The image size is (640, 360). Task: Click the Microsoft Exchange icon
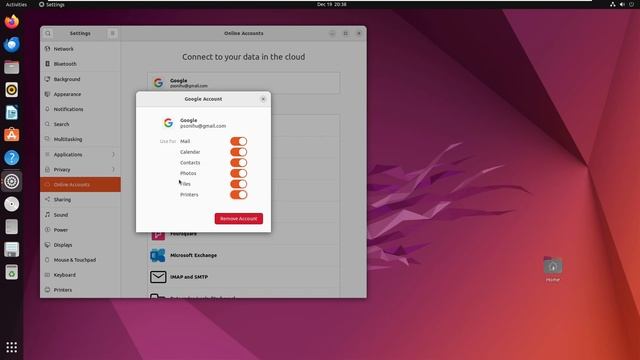tap(158, 255)
